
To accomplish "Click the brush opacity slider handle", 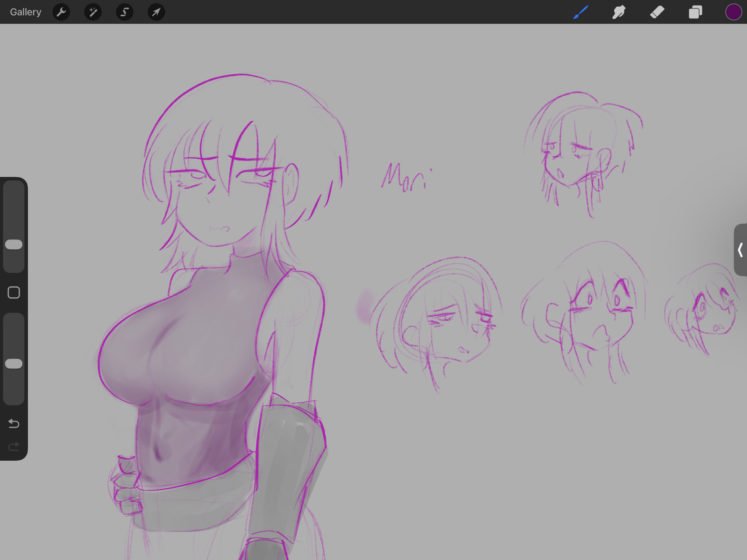I will [x=14, y=363].
